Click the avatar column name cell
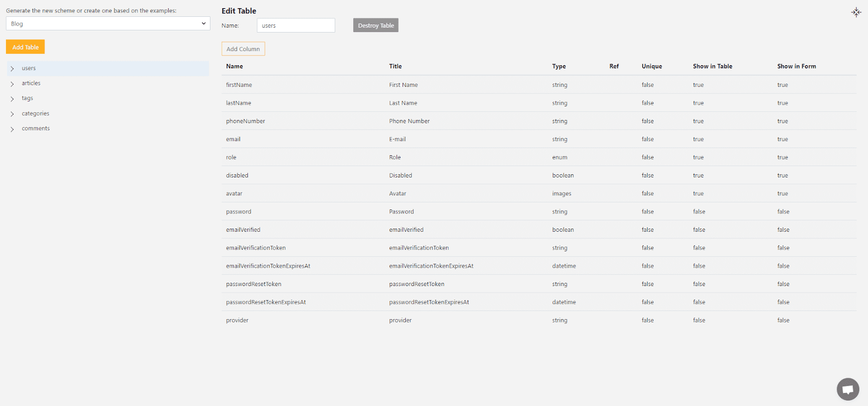Screen dimensions: 868x406 [234, 194]
